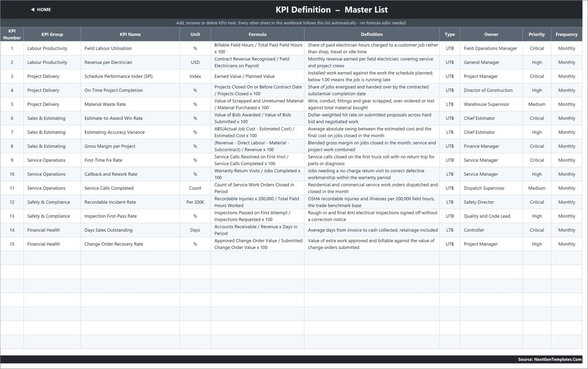Click the First-Time Fix Rate cell
This screenshot has width=588, height=369.
pos(130,160)
